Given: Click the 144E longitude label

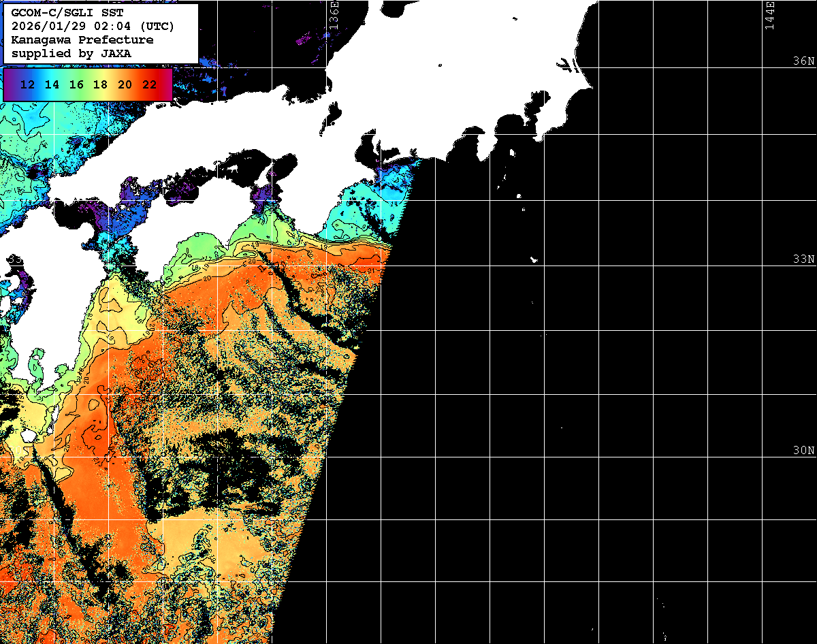Looking at the screenshot, I should click(769, 14).
